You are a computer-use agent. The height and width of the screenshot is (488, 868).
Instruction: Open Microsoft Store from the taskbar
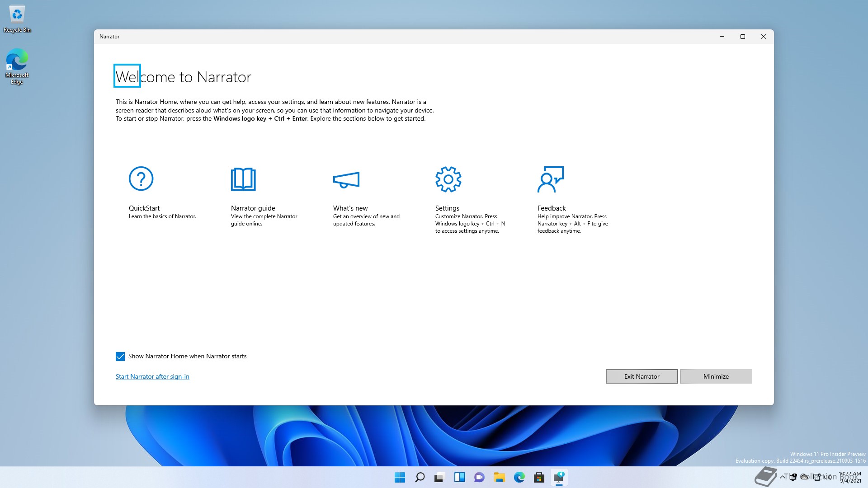click(539, 477)
